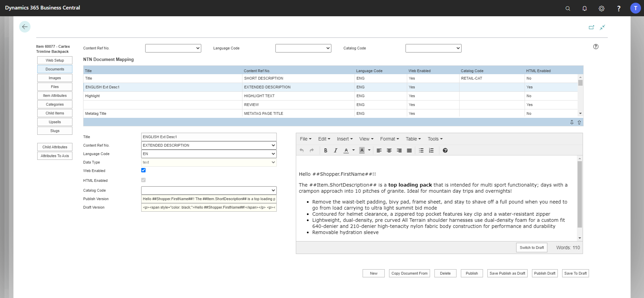
Task: Justify text using the alignment icon
Action: [409, 150]
